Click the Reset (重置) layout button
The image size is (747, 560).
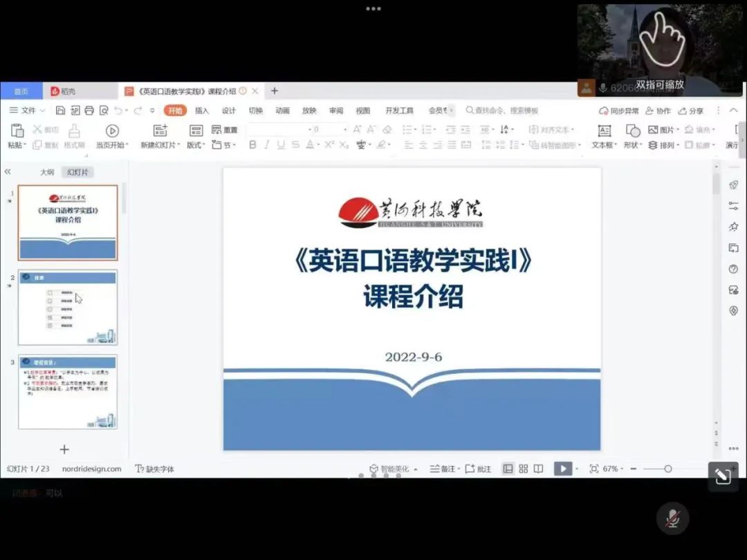[x=224, y=129]
